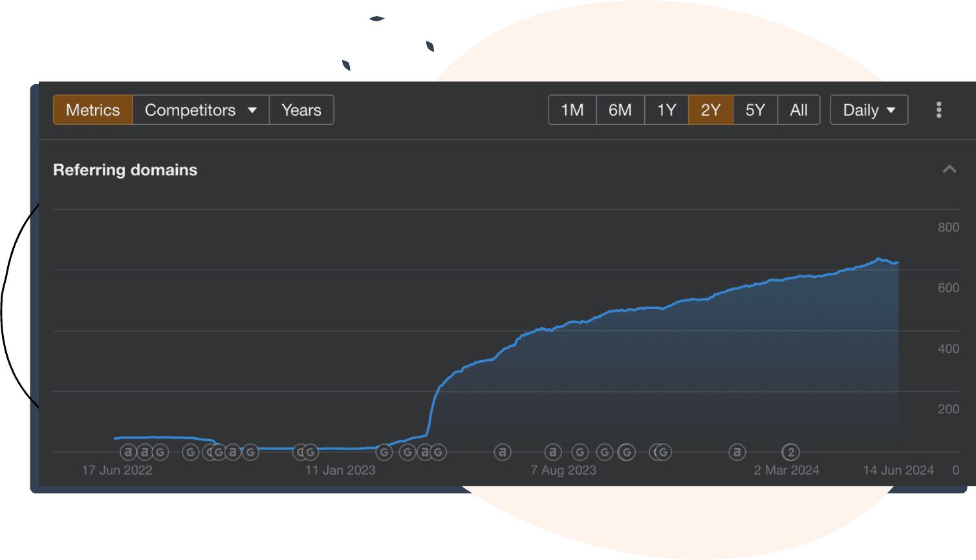
Task: Click the first 'a' marker above 17 Jun 2022
Action: tap(128, 452)
